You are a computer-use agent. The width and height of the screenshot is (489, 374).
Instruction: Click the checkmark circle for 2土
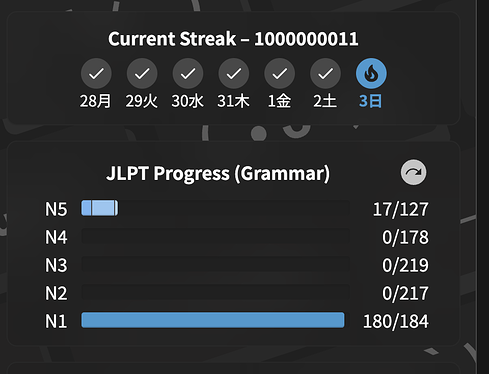point(325,73)
